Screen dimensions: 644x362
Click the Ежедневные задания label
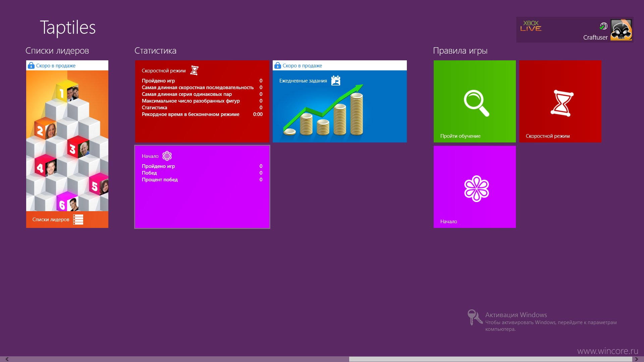click(303, 81)
